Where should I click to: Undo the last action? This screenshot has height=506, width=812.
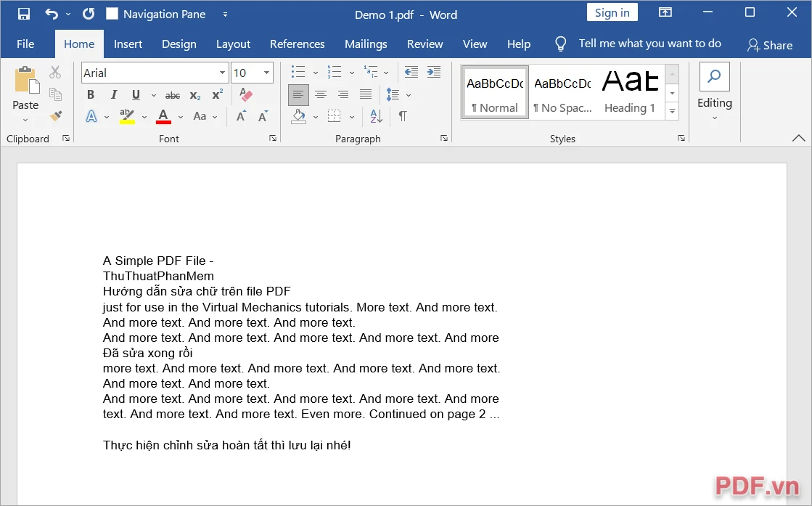(x=52, y=14)
